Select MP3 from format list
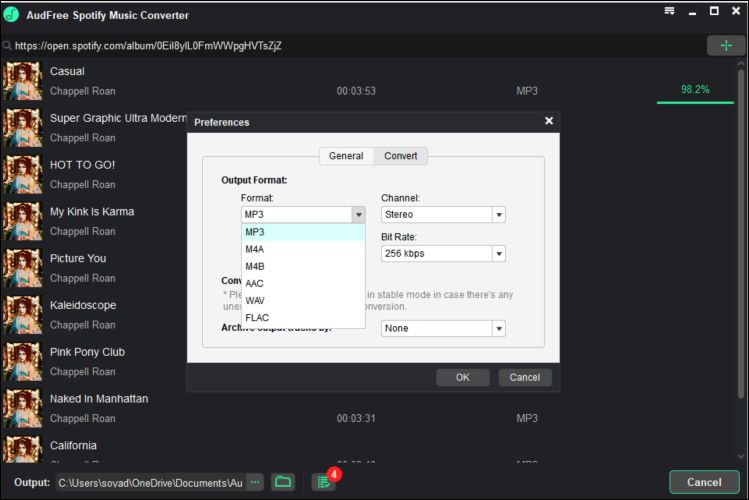749x500 pixels. (x=303, y=232)
